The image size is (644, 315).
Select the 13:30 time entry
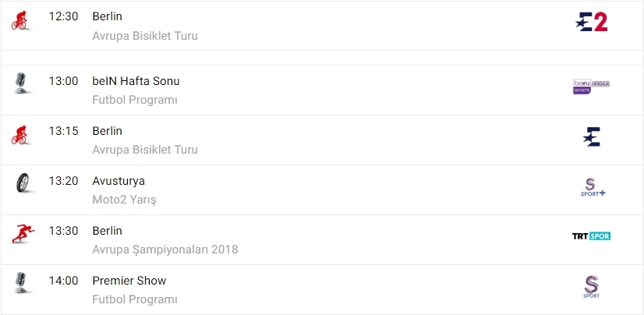click(63, 231)
